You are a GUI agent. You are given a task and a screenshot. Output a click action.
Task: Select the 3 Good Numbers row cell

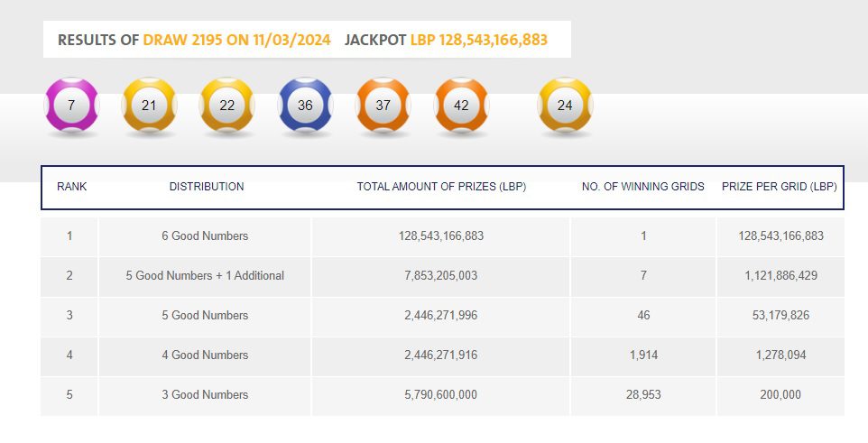pyautogui.click(x=205, y=395)
